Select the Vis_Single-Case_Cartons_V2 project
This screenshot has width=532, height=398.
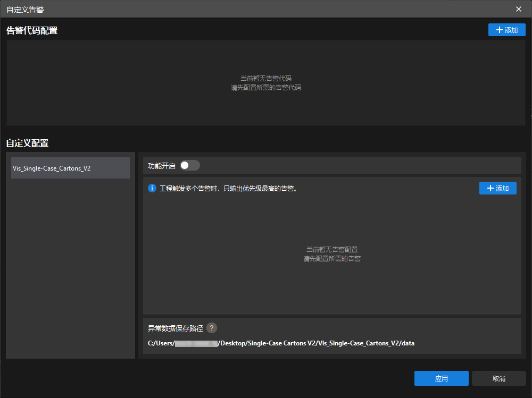[x=71, y=168]
